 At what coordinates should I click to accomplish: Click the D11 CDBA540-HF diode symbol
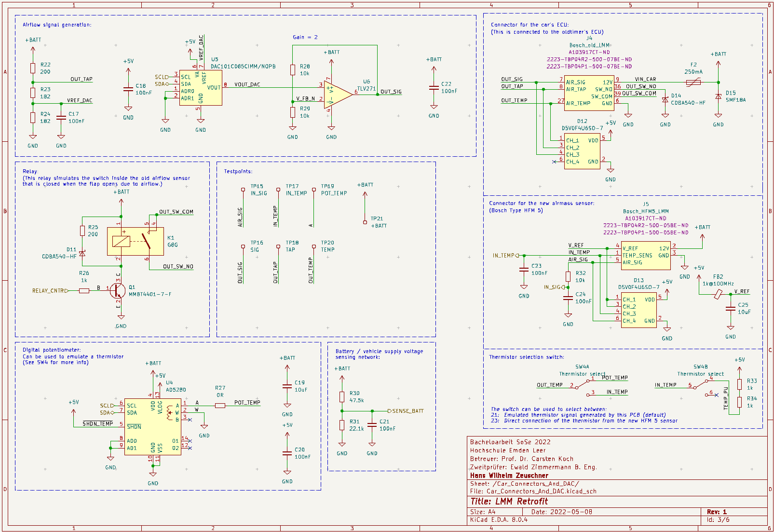pyautogui.click(x=82, y=253)
